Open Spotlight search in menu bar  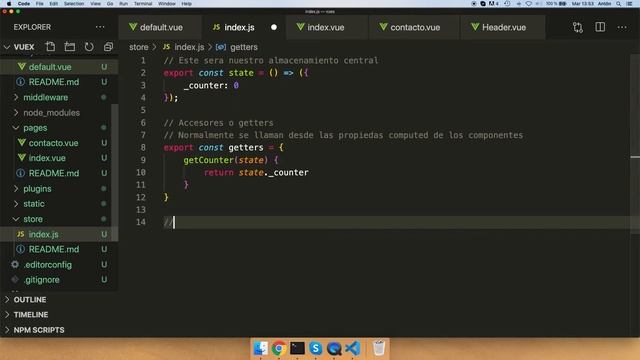(619, 4)
